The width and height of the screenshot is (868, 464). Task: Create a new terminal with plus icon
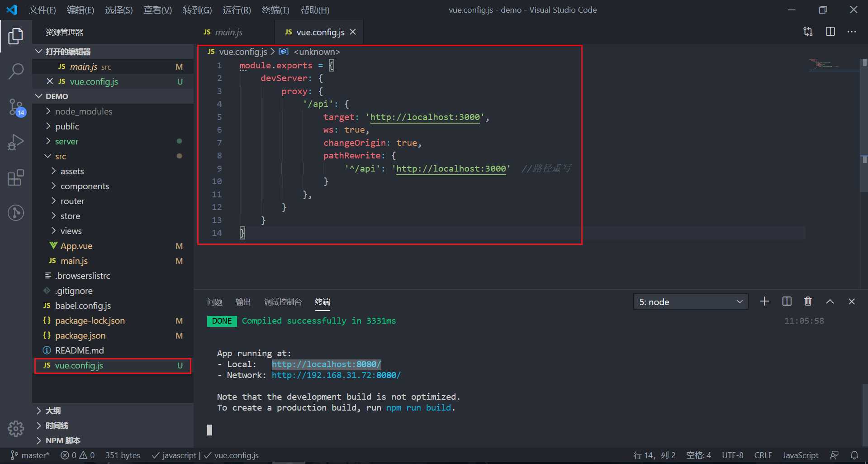764,301
